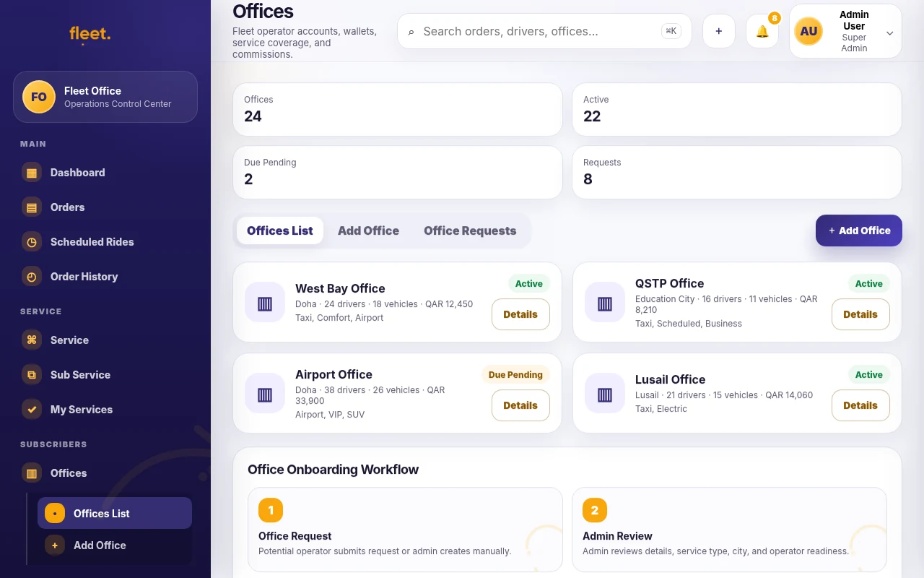Expand the Admin User account dropdown chevron
Screen dimensions: 924x578
890,33
